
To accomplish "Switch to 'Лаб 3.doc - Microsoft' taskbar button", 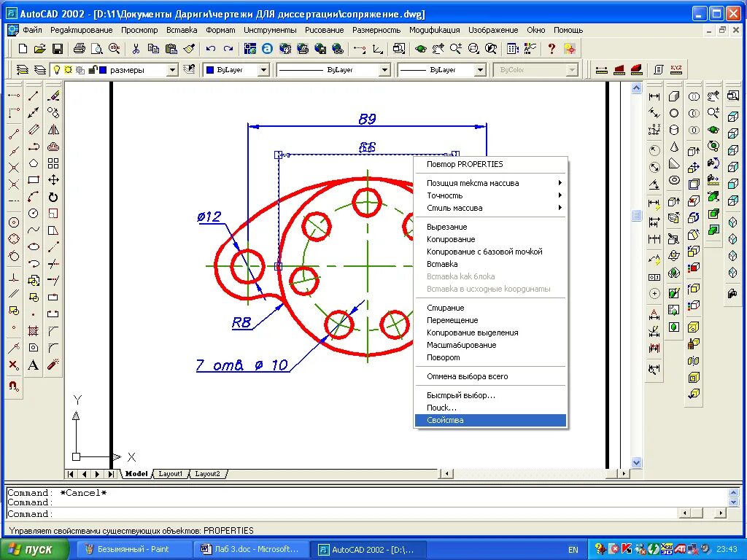I will 251,550.
